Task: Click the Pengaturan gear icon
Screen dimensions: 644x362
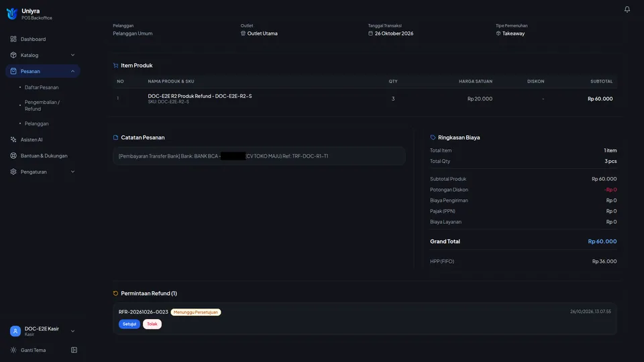Action: click(x=13, y=172)
